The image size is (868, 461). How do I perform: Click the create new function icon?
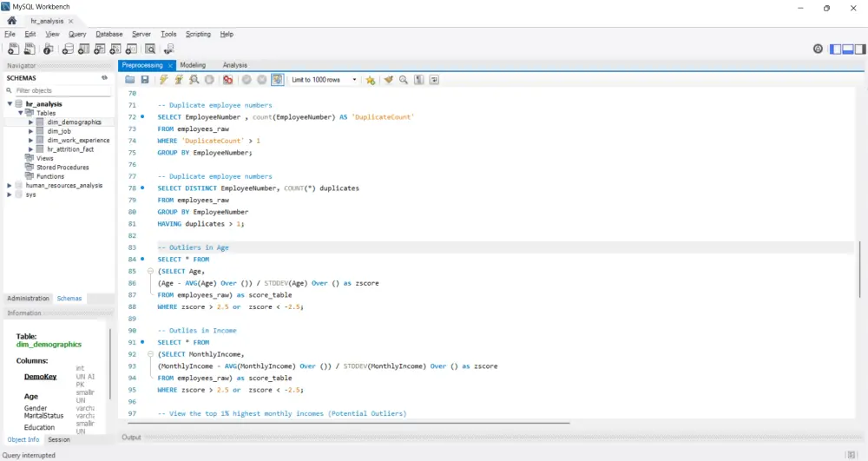tap(131, 49)
